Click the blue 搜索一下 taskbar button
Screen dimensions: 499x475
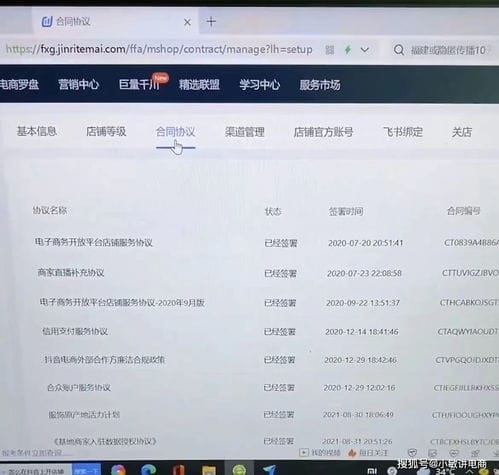tap(86, 470)
